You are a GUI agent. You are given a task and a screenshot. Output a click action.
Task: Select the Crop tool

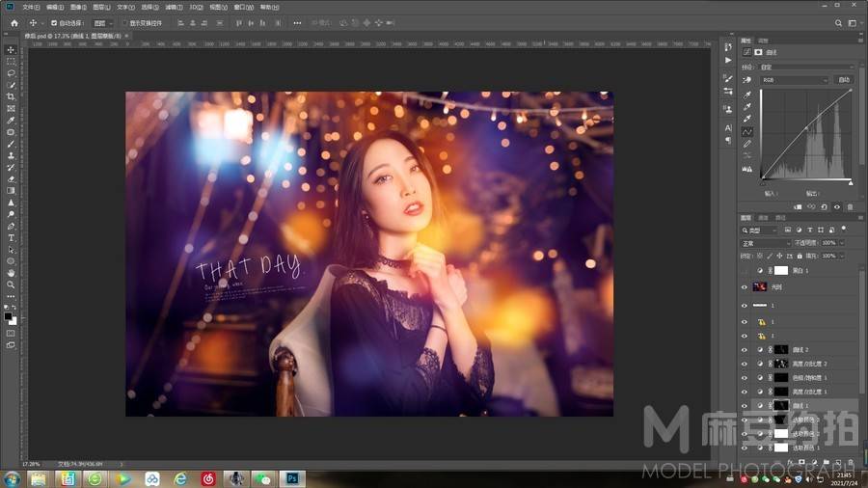click(x=12, y=96)
